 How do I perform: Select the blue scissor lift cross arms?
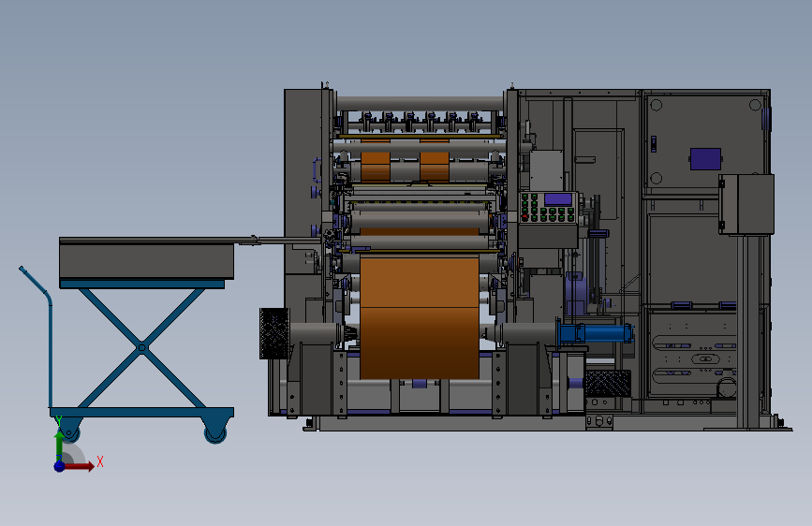(142, 348)
